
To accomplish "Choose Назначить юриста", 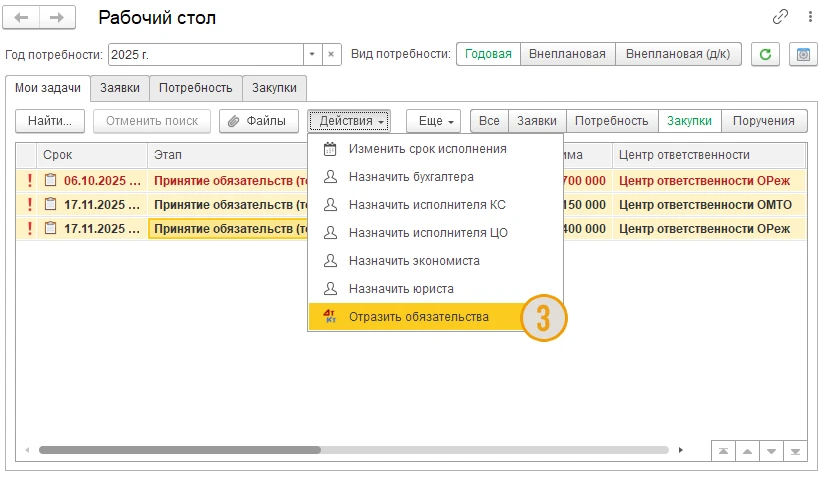I will [435, 288].
